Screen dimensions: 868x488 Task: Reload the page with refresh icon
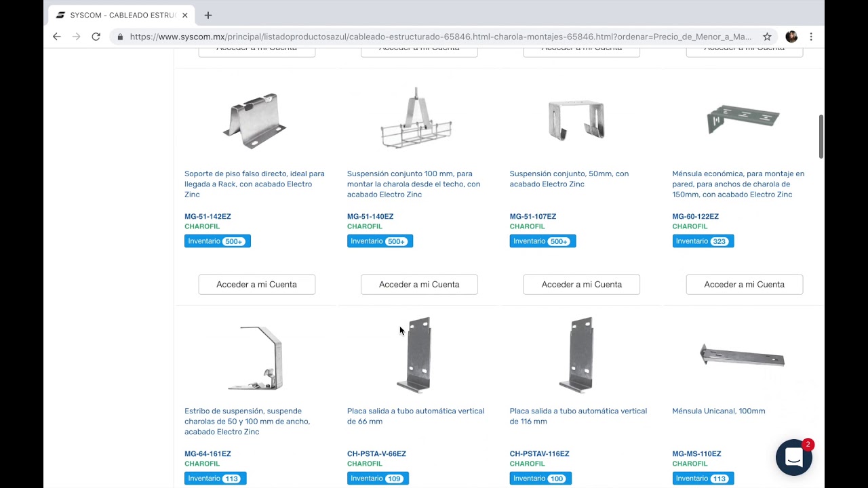[96, 37]
